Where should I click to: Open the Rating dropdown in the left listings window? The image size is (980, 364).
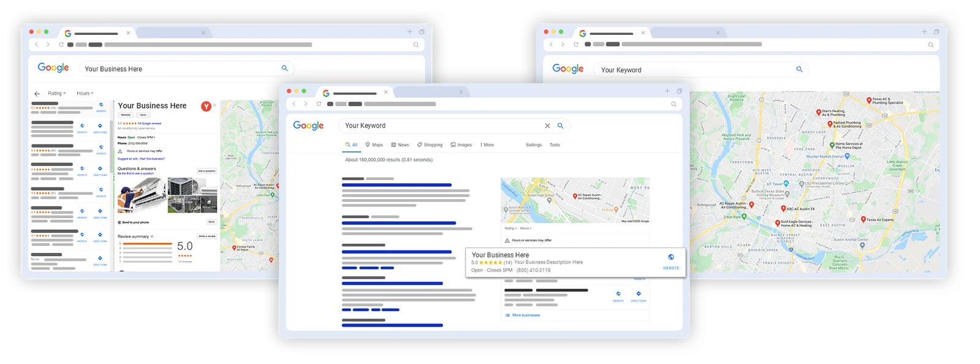56,94
